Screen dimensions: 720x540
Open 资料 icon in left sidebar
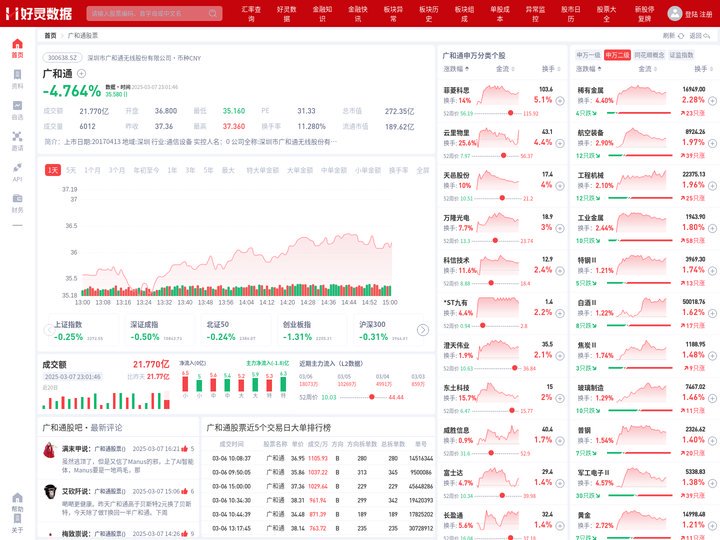tap(17, 74)
